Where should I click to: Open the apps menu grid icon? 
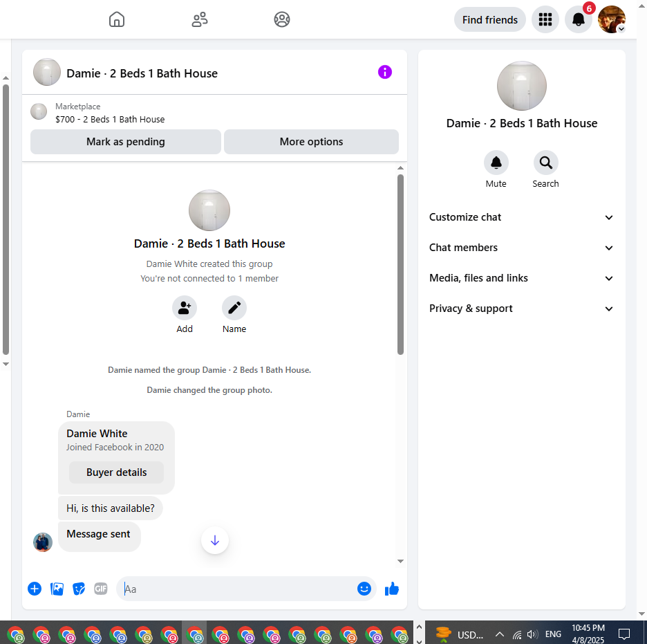(545, 19)
